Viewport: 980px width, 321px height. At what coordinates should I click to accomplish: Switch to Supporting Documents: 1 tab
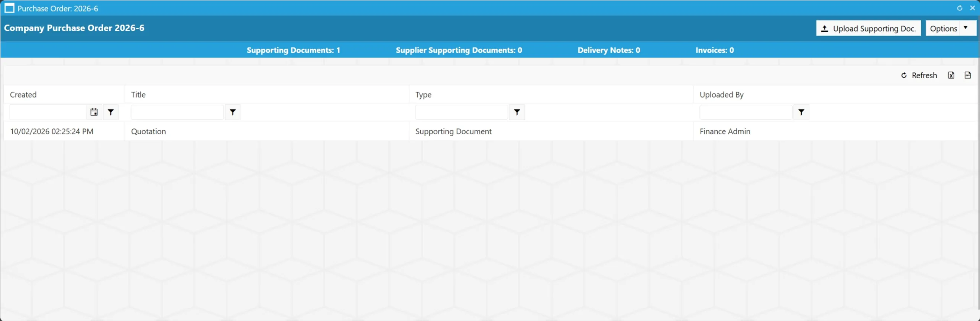click(293, 50)
